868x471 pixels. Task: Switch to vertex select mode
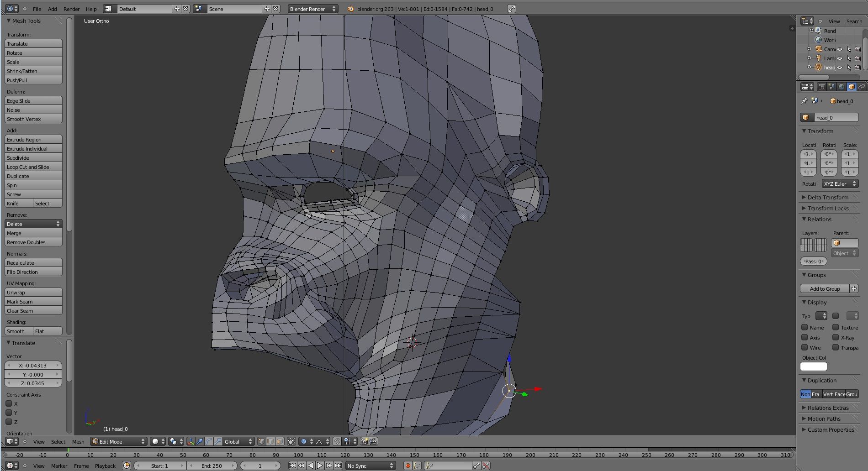261,441
